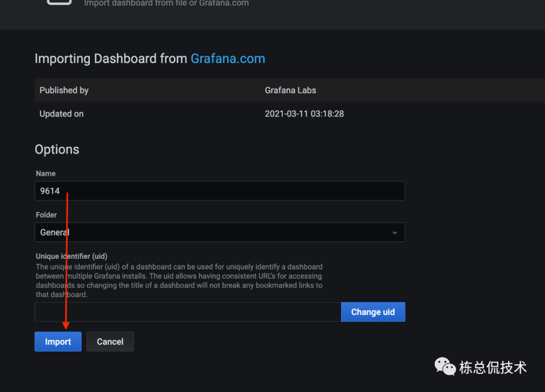This screenshot has height=392, width=545.
Task: Click the Name field containing 9614
Action: coord(220,191)
